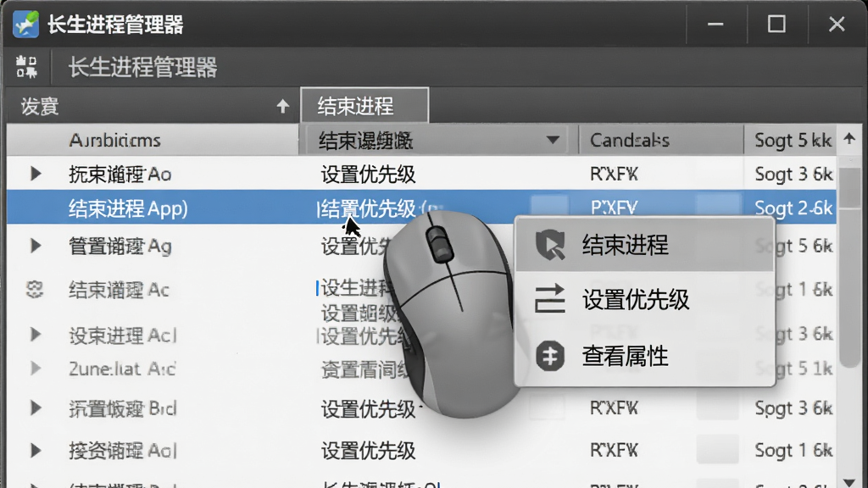This screenshot has height=488, width=868.
Task: Click the vertical scrollbar thumb
Action: point(849,265)
